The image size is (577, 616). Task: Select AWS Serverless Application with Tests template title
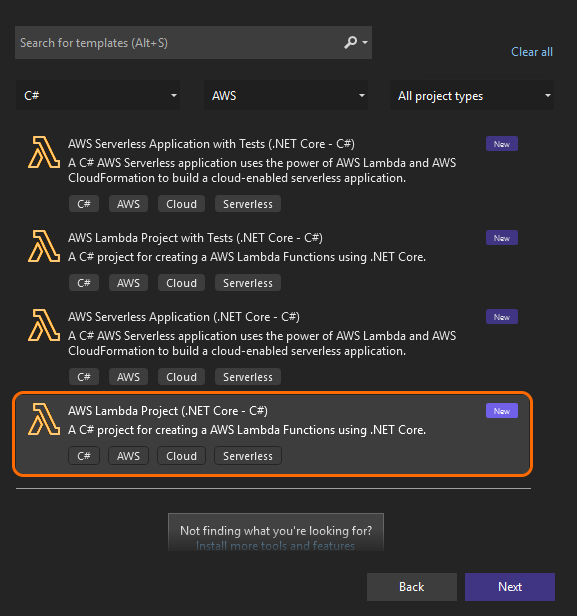[x=211, y=144]
